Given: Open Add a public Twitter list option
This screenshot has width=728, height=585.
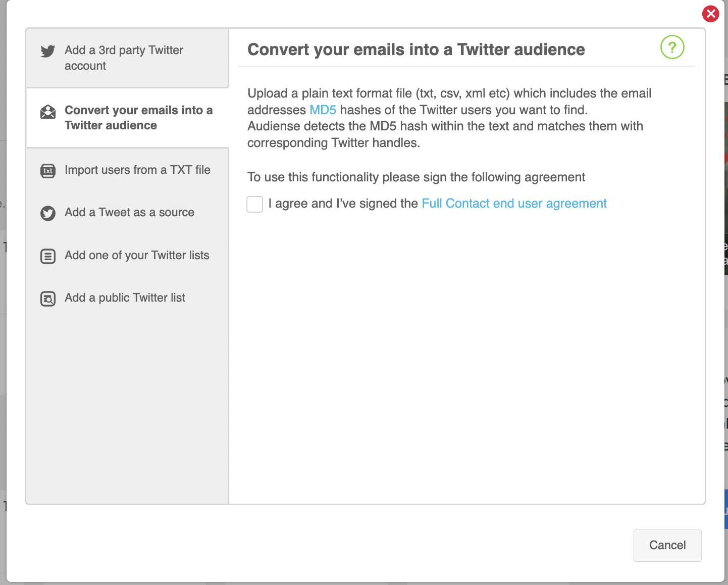Looking at the screenshot, I should click(128, 298).
